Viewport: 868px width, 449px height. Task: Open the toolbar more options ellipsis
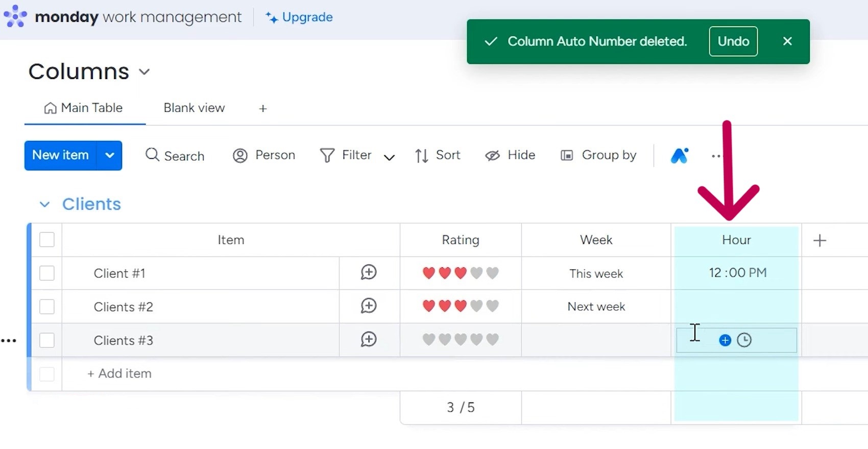click(x=716, y=156)
